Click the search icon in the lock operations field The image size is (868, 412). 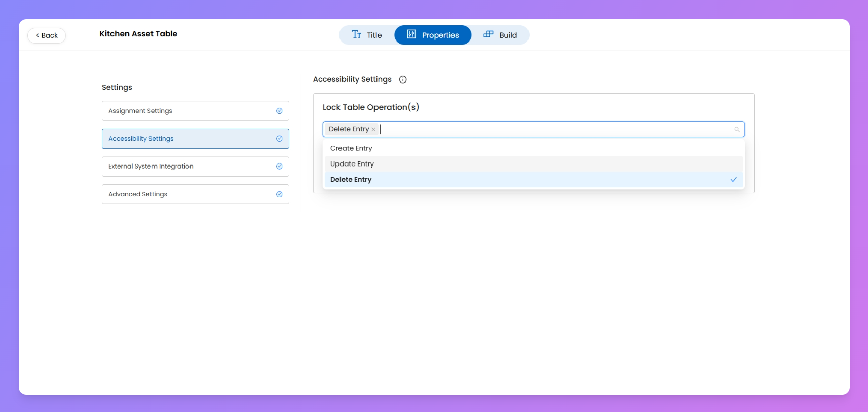point(737,129)
